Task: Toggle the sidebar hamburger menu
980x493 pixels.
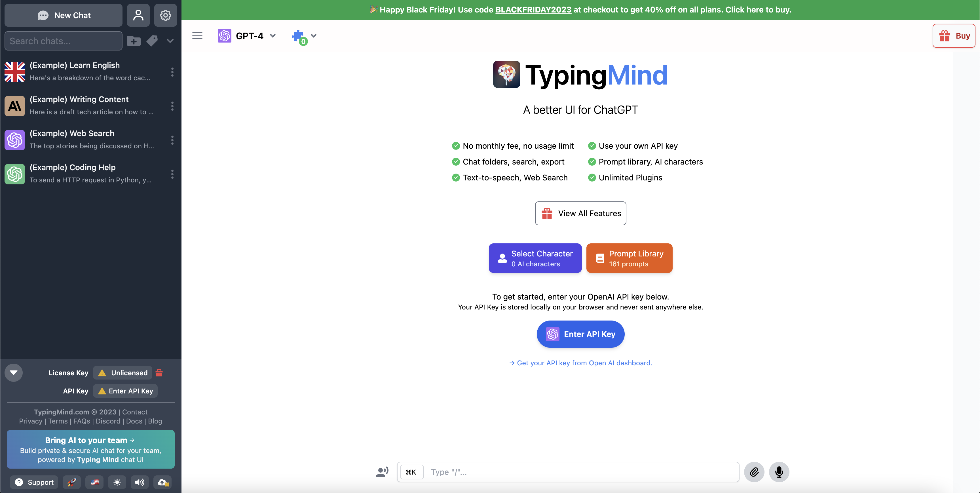Action: (197, 36)
